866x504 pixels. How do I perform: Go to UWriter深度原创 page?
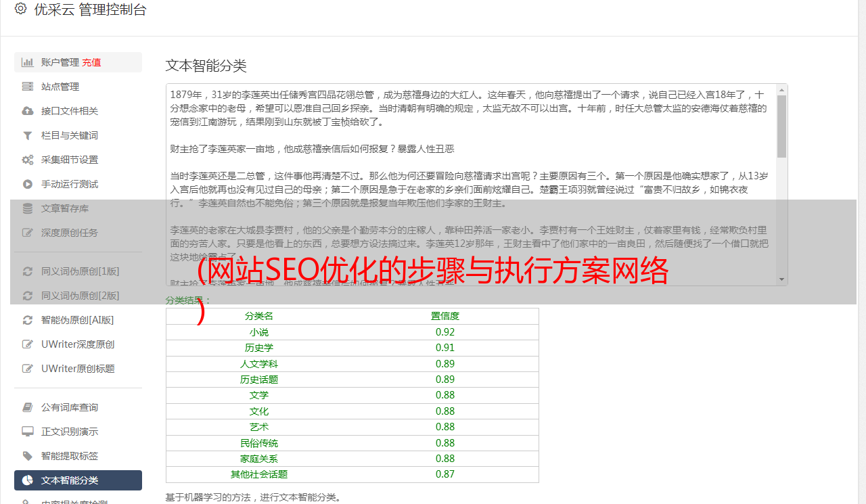point(78,344)
